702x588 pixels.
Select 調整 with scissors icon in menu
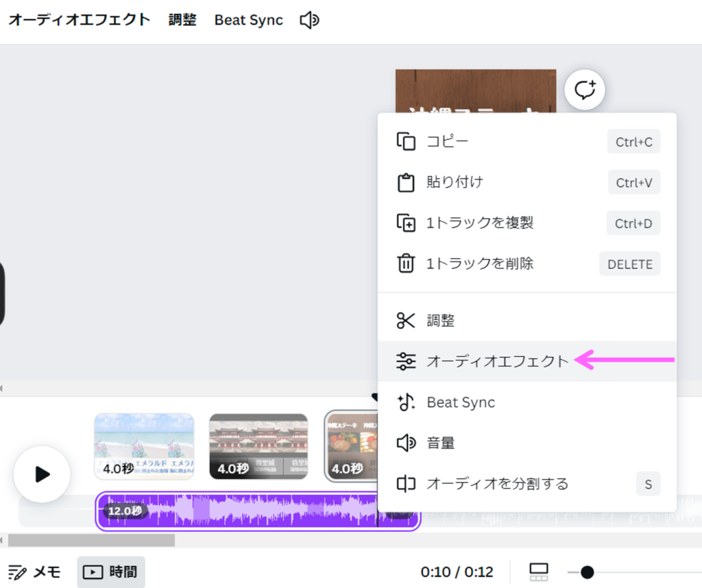tap(440, 320)
